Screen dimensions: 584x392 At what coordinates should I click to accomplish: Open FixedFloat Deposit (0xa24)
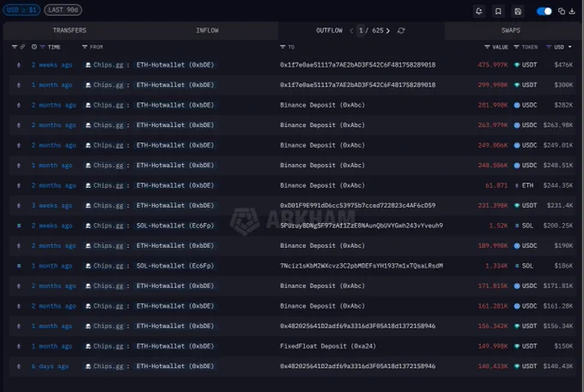click(x=328, y=346)
